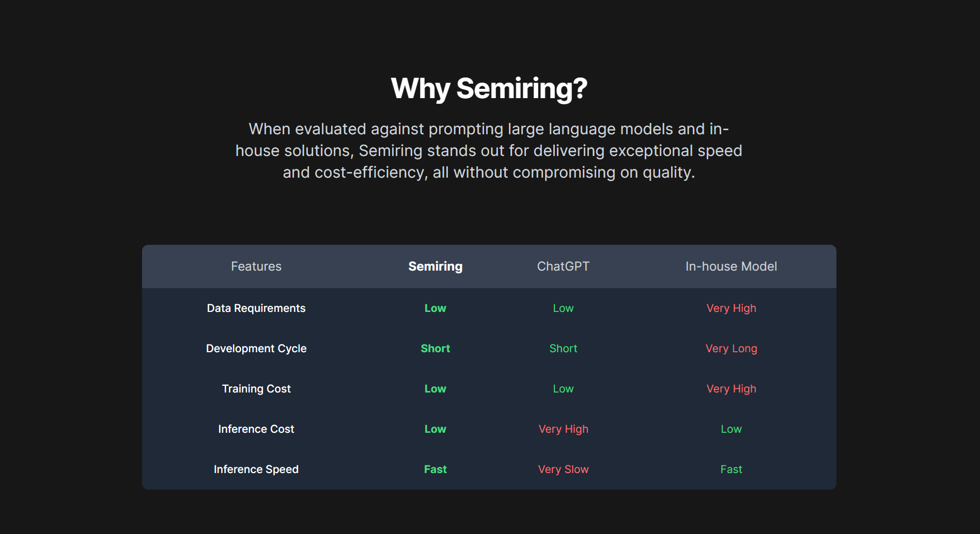Click Semiring's "Short" Development Cycle value

435,349
